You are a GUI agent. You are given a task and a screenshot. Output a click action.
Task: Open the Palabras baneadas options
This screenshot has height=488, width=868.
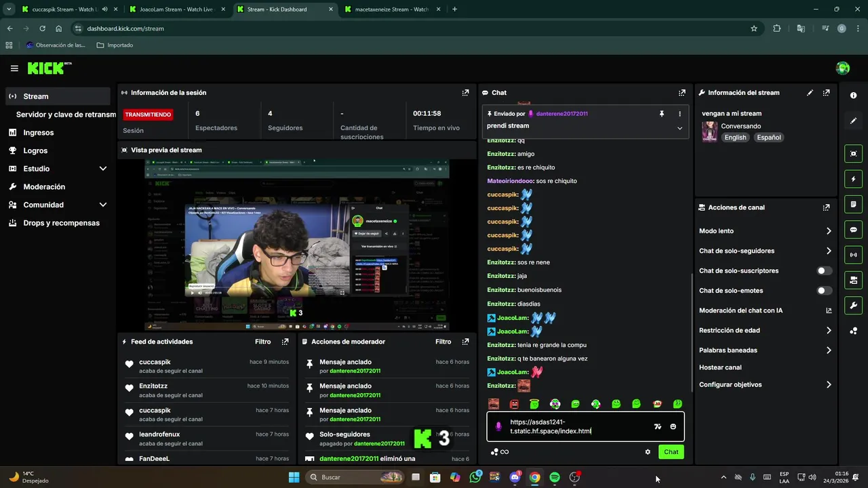coord(765,350)
